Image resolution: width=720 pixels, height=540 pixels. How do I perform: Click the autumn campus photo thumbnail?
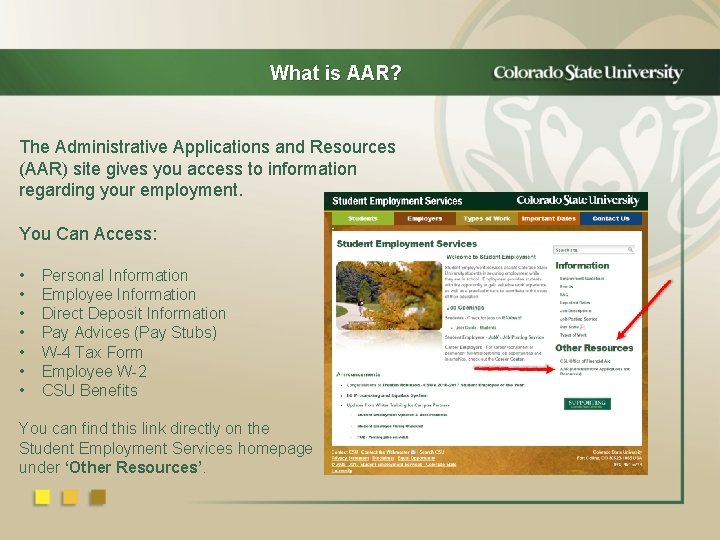point(389,295)
